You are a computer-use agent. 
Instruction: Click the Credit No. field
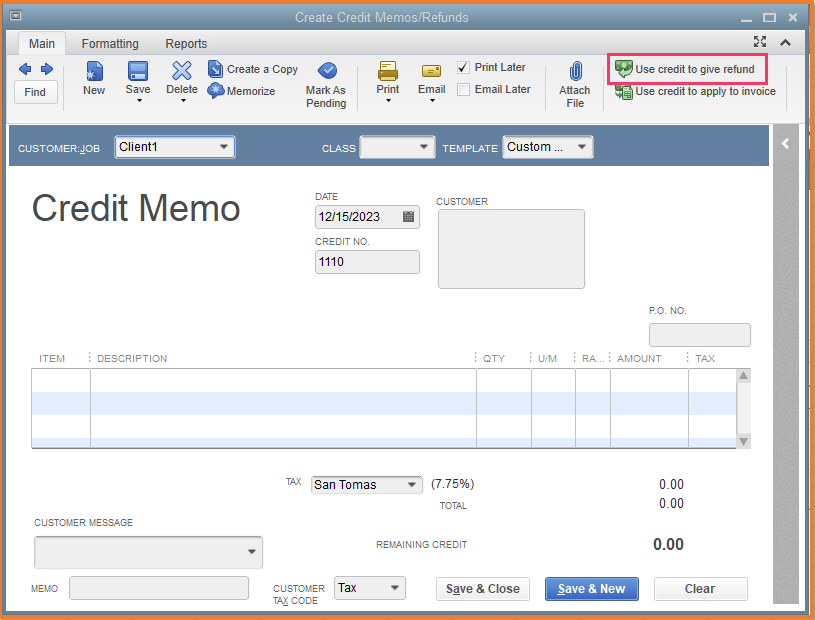pyautogui.click(x=367, y=262)
